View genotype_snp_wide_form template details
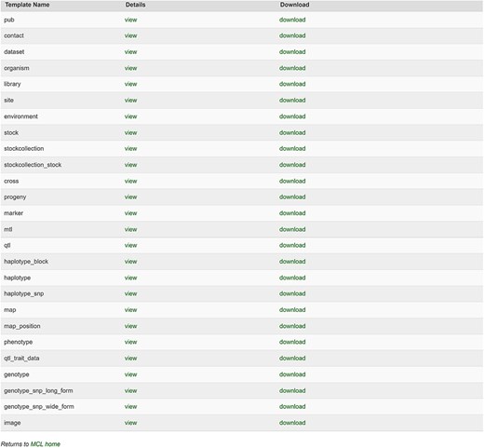The width and height of the screenshot is (484, 448). click(130, 407)
